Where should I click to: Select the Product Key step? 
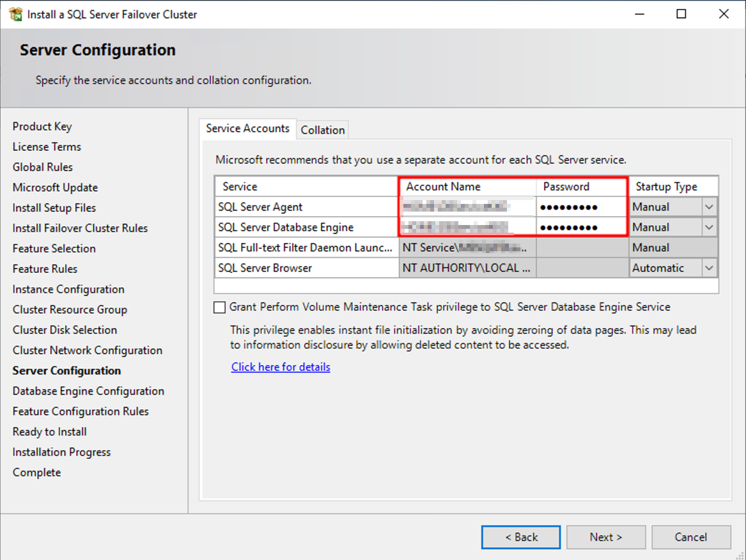tap(42, 127)
